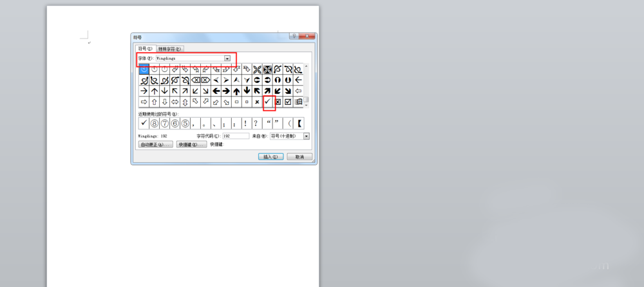This screenshot has width=644, height=287.
Task: Select the bold up-right diagonal arrow symbol
Action: pyautogui.click(x=267, y=91)
